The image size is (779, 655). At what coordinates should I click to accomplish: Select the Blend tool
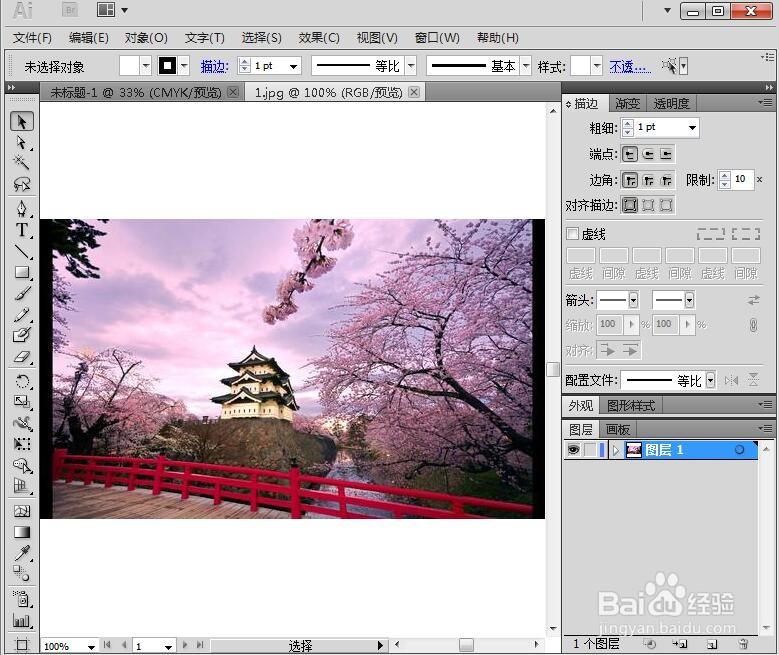(22, 574)
